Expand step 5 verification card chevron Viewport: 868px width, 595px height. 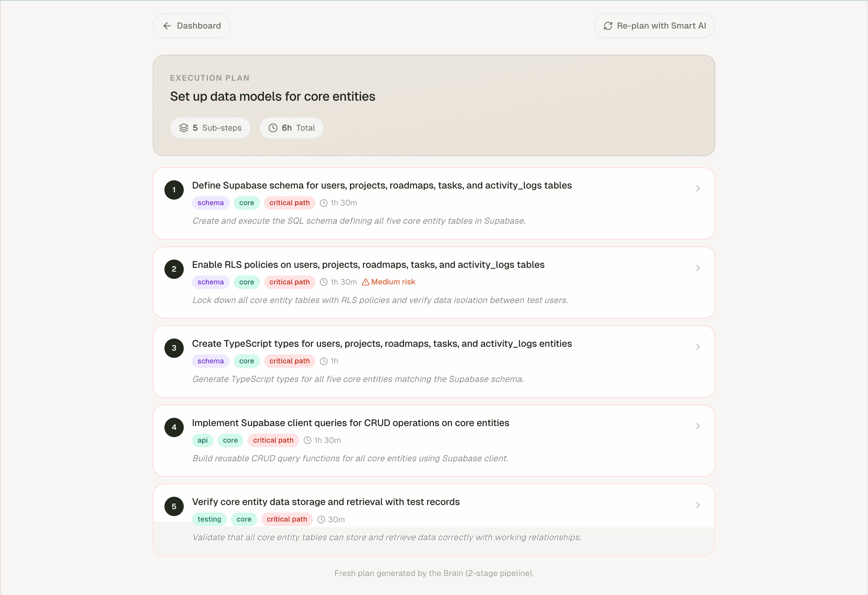(698, 505)
